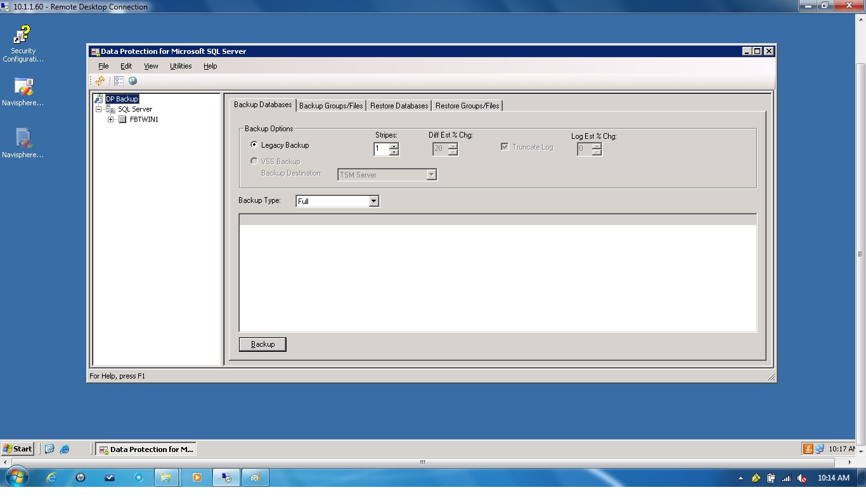
Task: Open Security Configuration desktop icon
Action: 23,44
